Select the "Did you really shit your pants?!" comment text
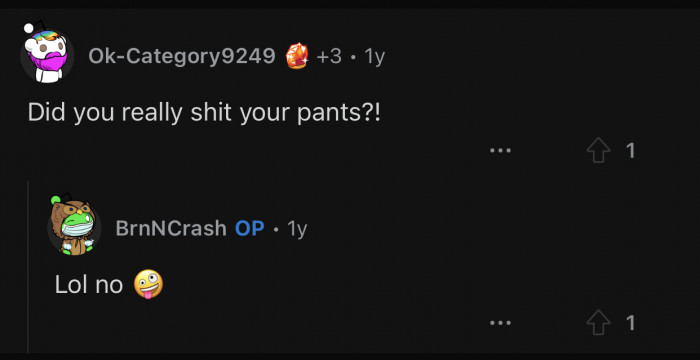Screen dimensions: 700x360 [x=204, y=113]
